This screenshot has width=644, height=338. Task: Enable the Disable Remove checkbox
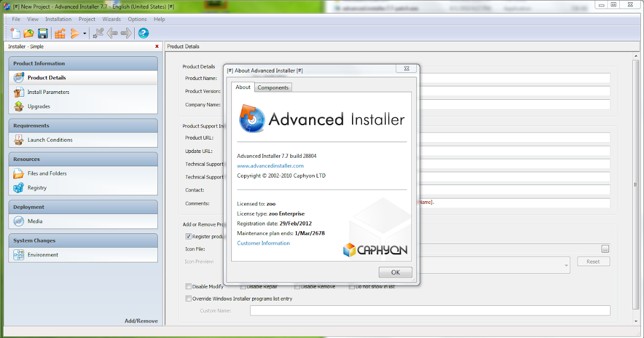(x=297, y=286)
